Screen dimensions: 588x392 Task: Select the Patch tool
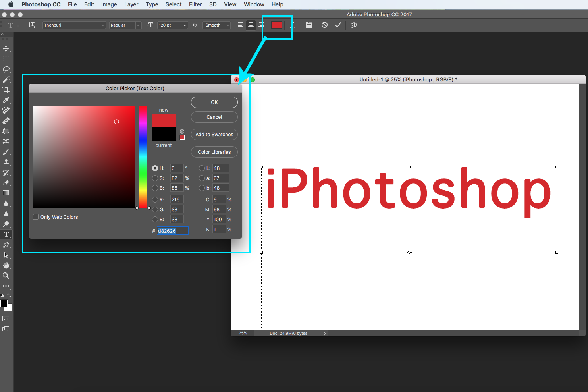click(x=6, y=131)
